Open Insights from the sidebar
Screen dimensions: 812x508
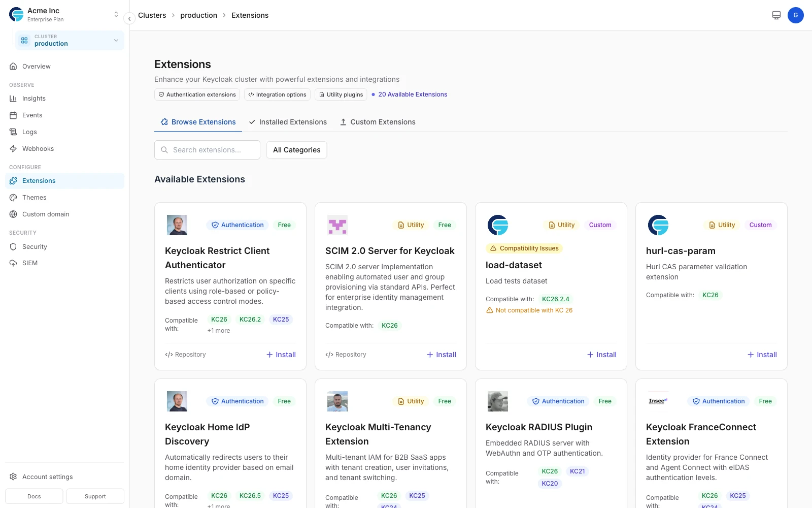click(x=64, y=99)
